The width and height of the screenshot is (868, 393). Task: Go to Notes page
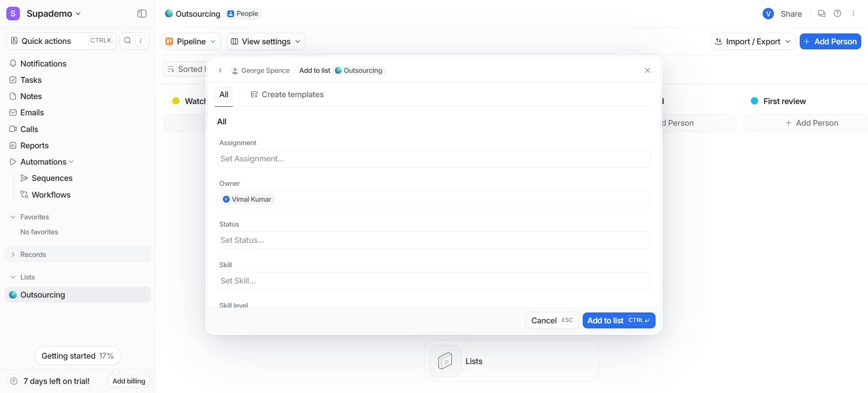[31, 96]
